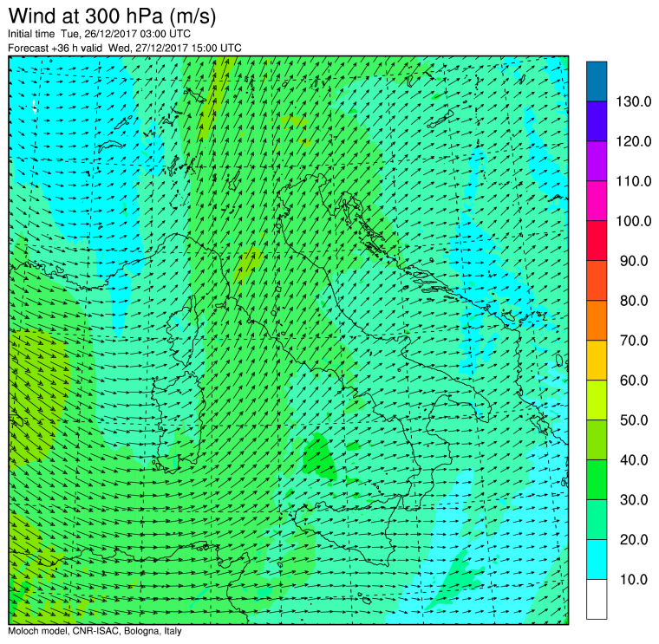This screenshot has height=644, width=659.
Task: Pick the purple 110–120 legend swatch
Action: point(597,161)
